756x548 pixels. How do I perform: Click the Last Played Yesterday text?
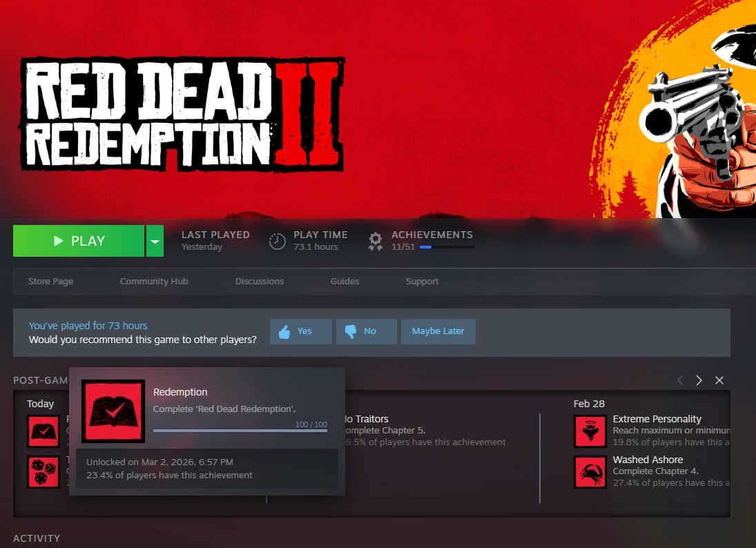pos(215,240)
